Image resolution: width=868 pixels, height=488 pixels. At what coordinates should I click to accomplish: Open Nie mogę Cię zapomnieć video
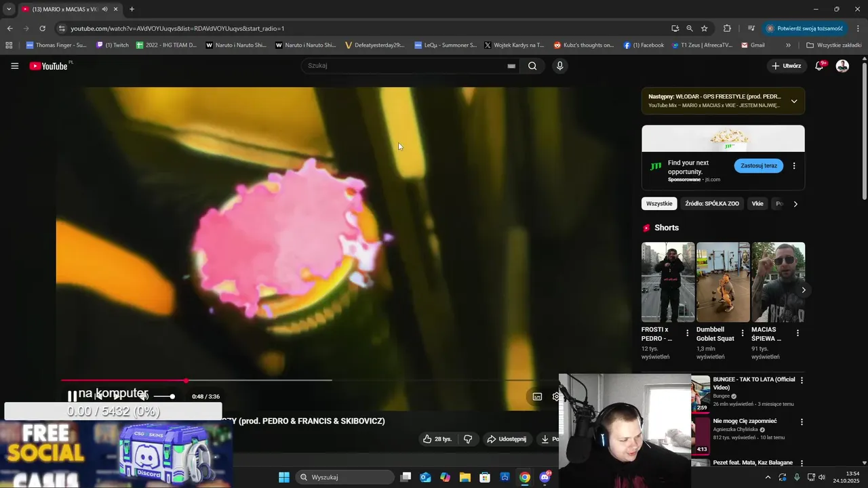pyautogui.click(x=745, y=421)
